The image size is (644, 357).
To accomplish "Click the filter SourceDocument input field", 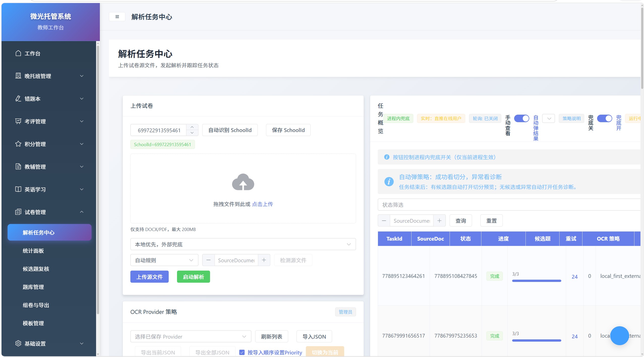I will click(412, 221).
